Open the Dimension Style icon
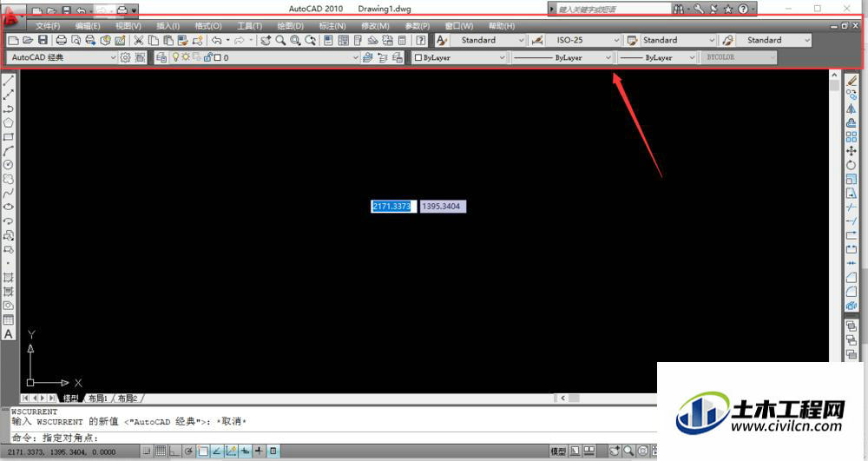 coord(537,41)
